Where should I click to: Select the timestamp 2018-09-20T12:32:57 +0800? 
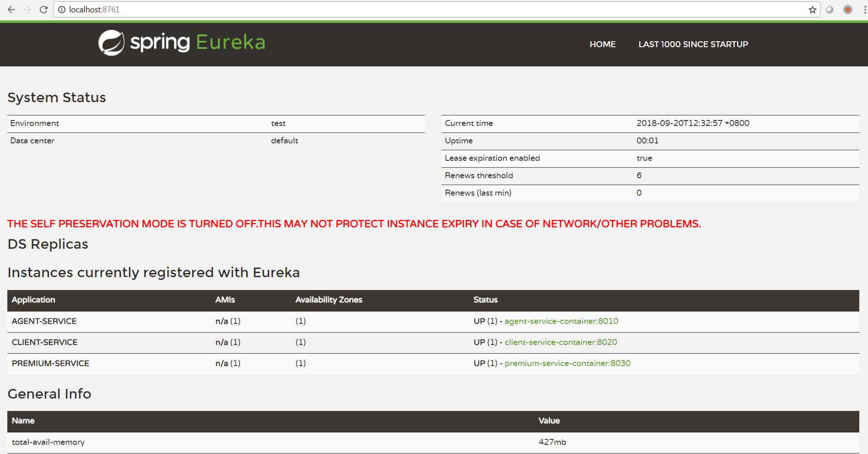[693, 123]
